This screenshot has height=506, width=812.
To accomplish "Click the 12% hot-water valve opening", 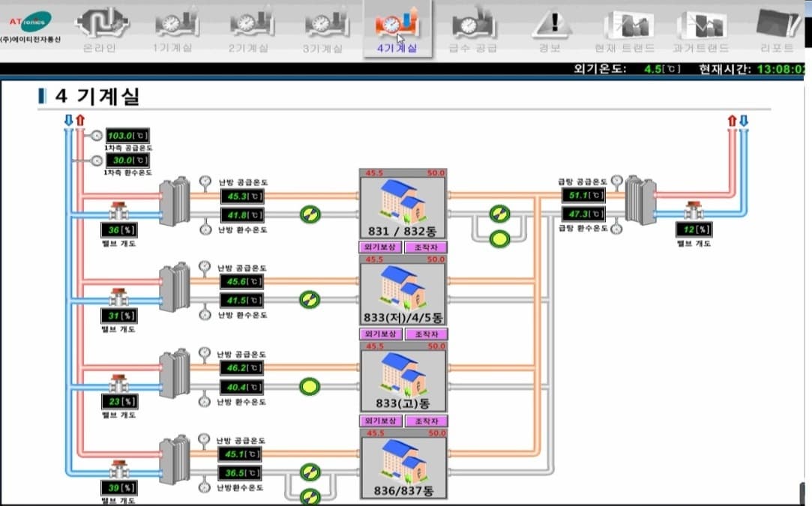I will 694,229.
